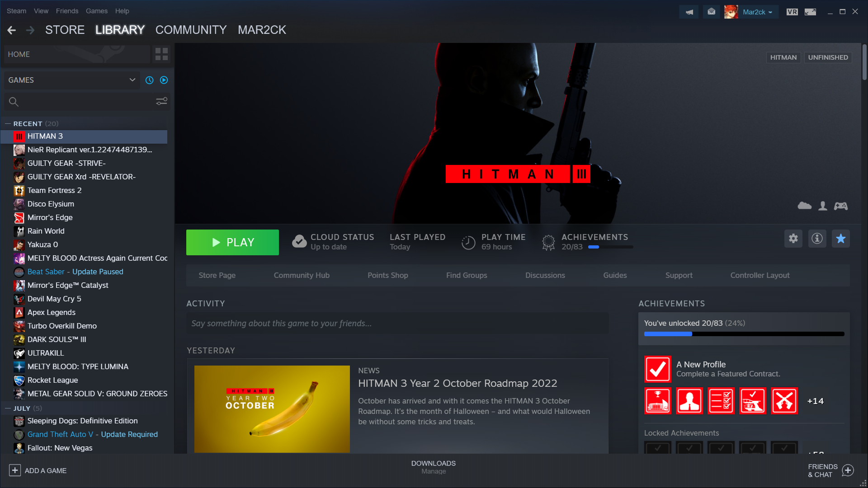
Task: Click the cloud status checkmark icon
Action: pyautogui.click(x=299, y=242)
